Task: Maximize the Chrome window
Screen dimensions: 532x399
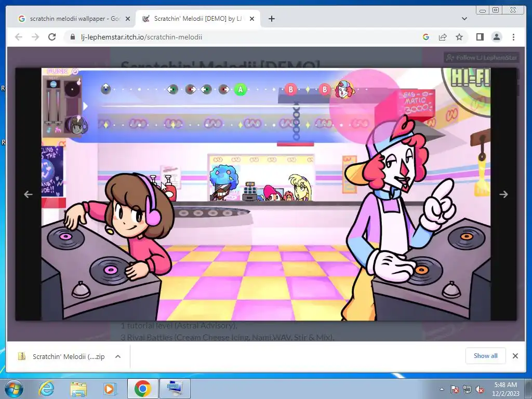Action: click(496, 10)
